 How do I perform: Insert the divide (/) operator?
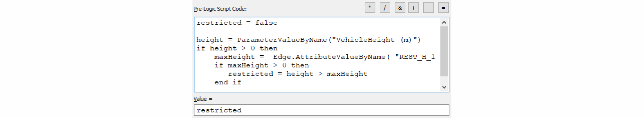(385, 8)
